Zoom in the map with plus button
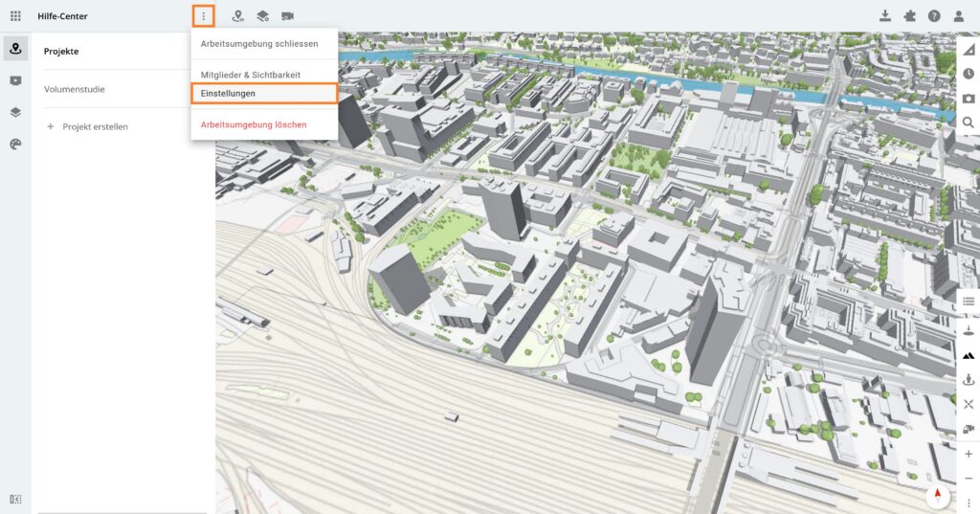 [x=969, y=454]
